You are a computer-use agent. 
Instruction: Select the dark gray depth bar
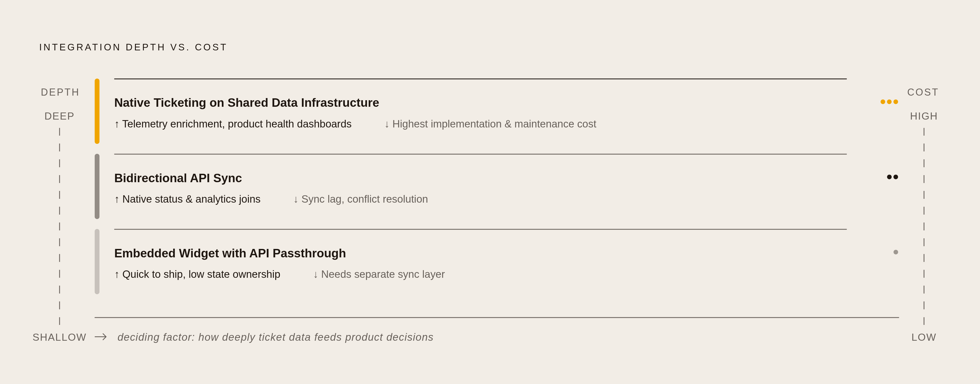(97, 187)
